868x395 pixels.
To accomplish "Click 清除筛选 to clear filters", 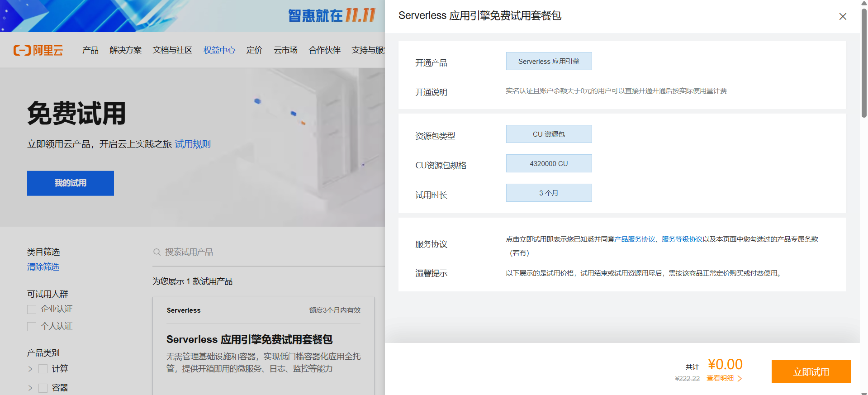I will pos(43,267).
